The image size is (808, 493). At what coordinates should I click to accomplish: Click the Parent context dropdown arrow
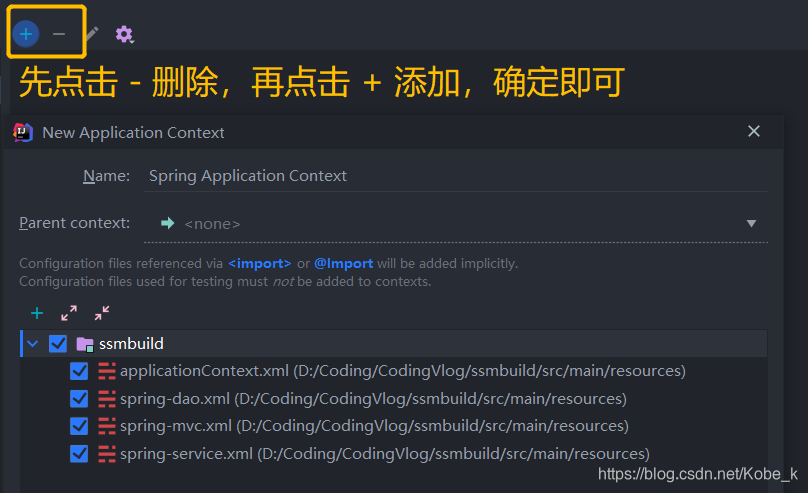coord(751,224)
